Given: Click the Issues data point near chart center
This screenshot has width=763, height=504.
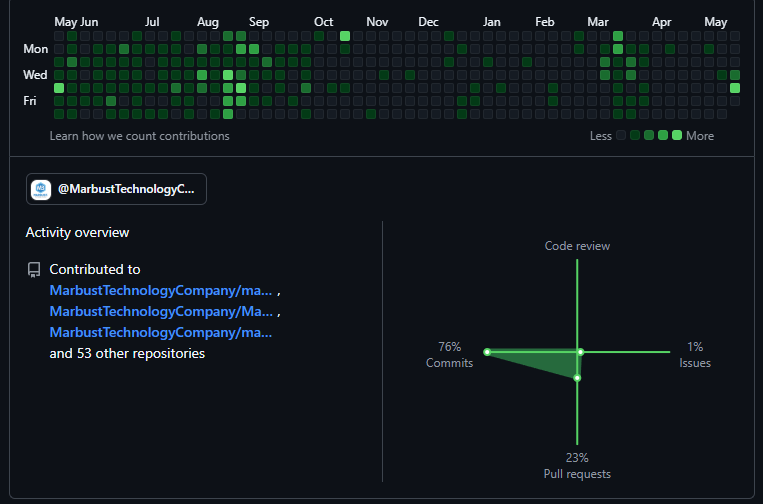Looking at the screenshot, I should [x=581, y=352].
